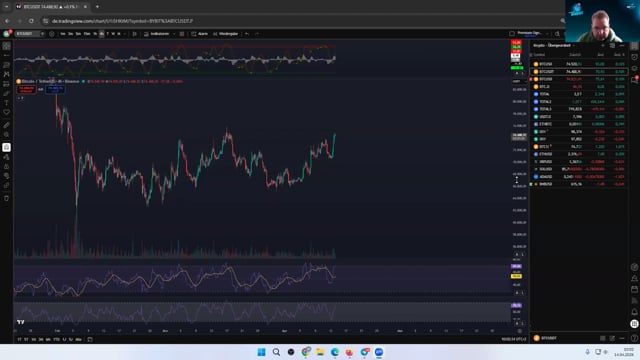Select the patterns drawing tool

[x=7, y=74]
